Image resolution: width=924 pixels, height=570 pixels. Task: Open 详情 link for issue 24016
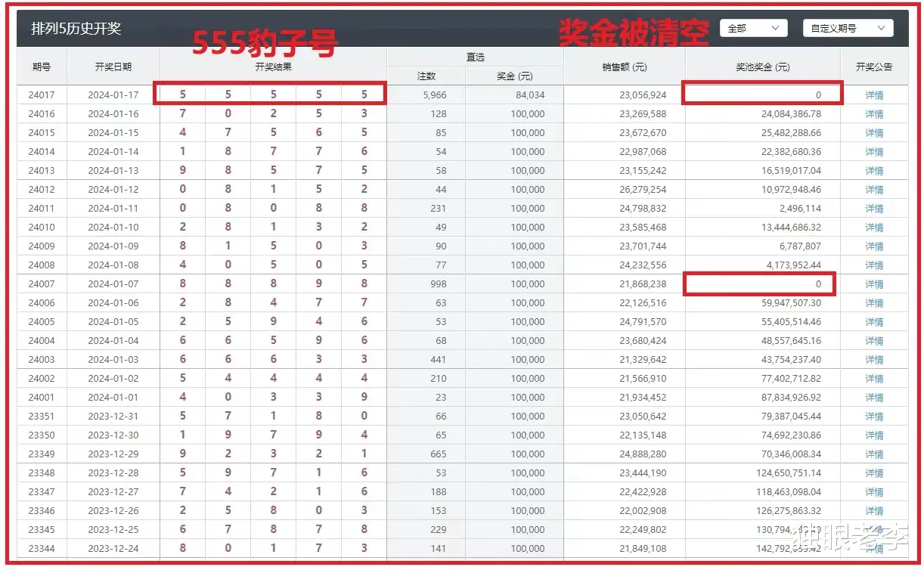point(874,114)
